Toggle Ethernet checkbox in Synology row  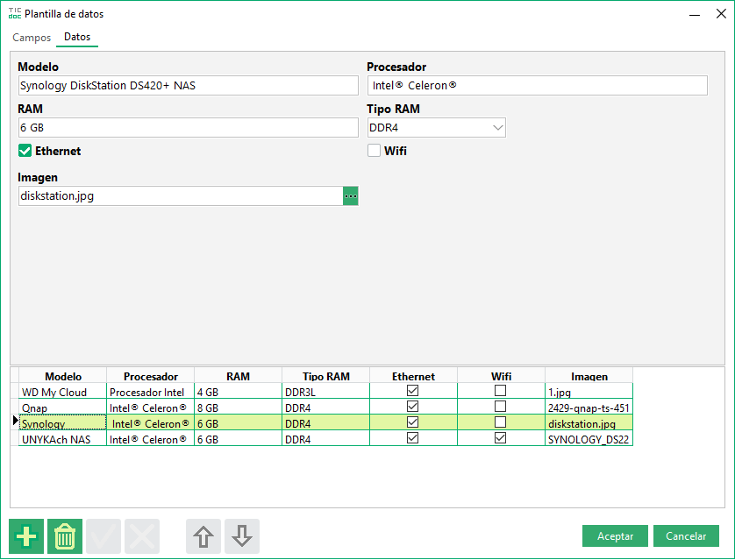click(x=412, y=422)
